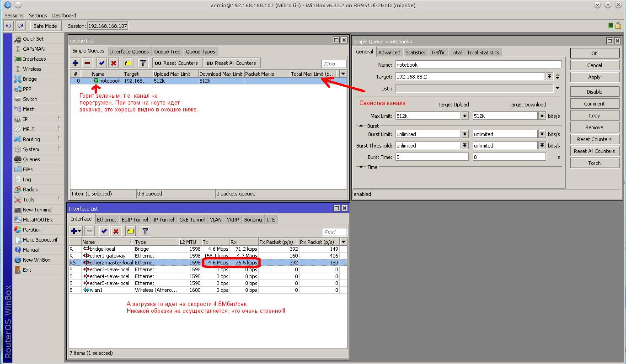The width and height of the screenshot is (626, 364).
Task: Switch to the Advanced tab in Simple Queue
Action: click(x=389, y=53)
